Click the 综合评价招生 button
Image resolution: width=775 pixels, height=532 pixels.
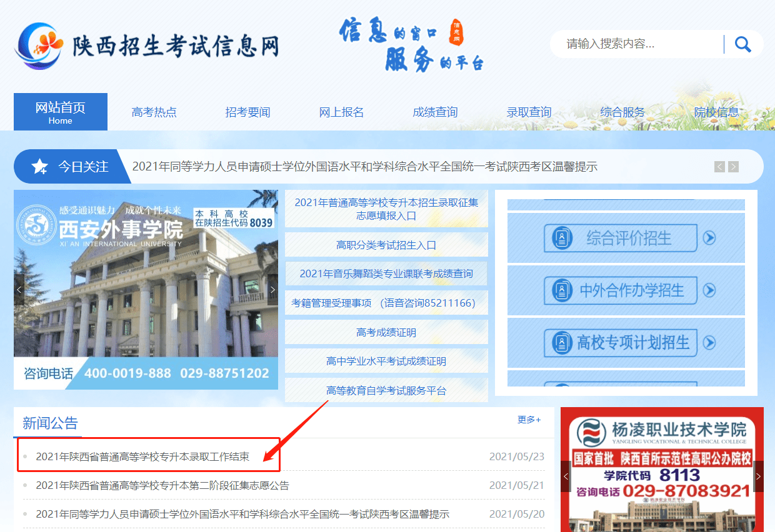(x=620, y=238)
